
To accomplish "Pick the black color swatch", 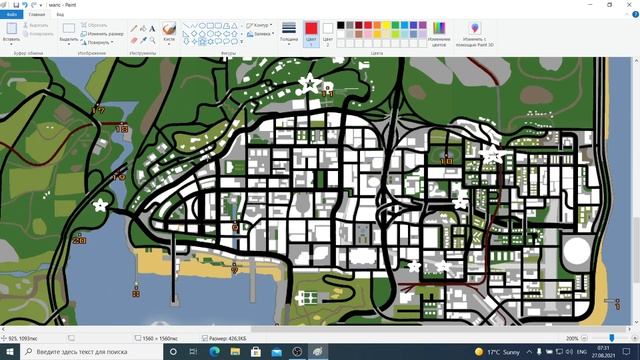I will point(341,25).
